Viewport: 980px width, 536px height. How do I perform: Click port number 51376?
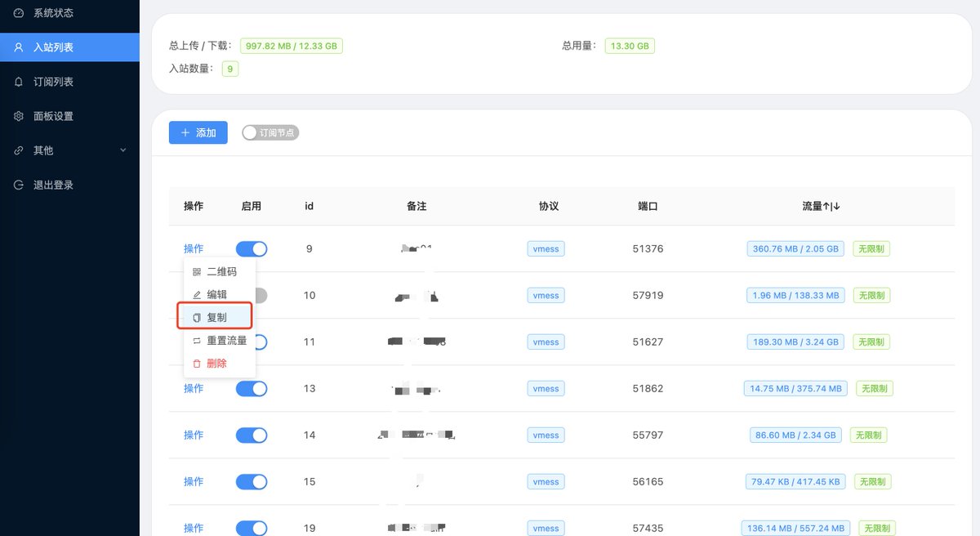click(x=648, y=249)
